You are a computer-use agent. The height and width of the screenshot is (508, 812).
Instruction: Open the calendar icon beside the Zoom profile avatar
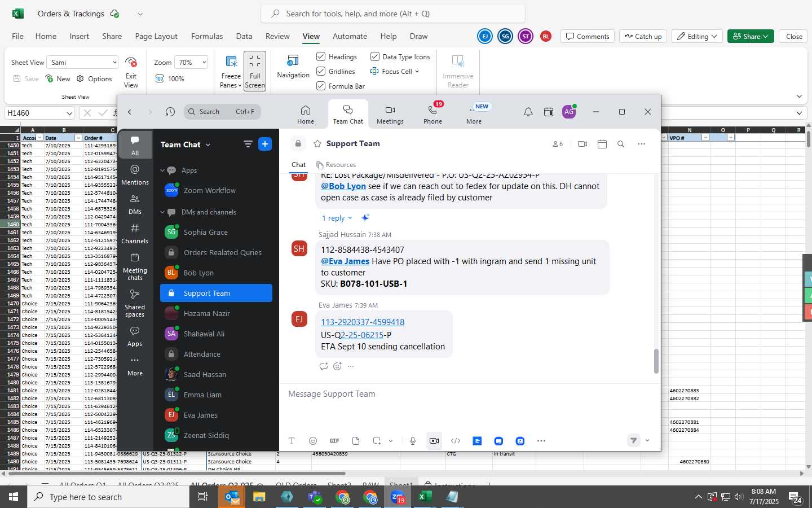click(548, 112)
